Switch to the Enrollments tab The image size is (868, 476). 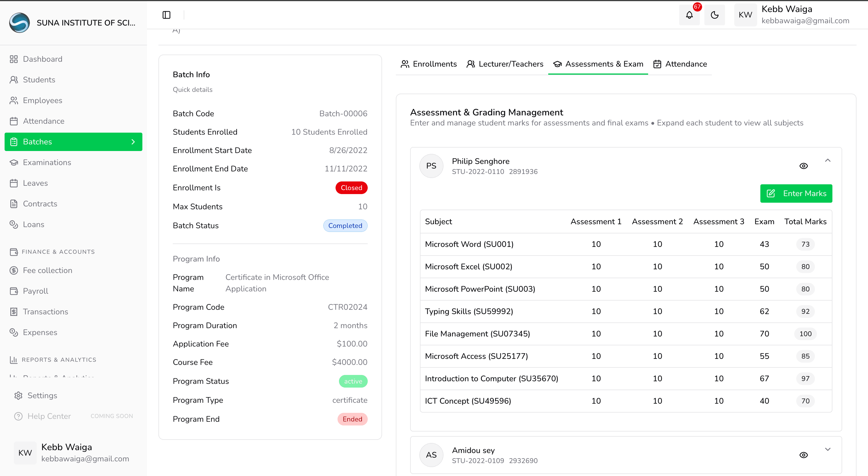point(429,64)
